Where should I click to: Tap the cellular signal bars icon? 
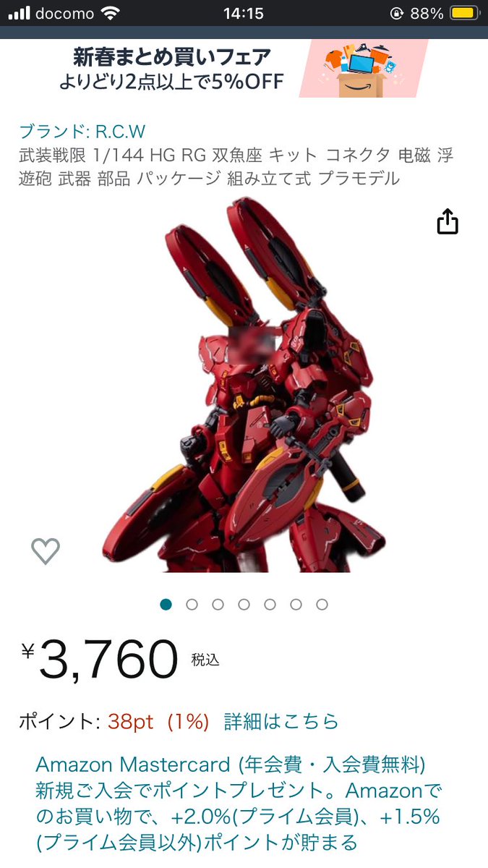click(x=19, y=13)
